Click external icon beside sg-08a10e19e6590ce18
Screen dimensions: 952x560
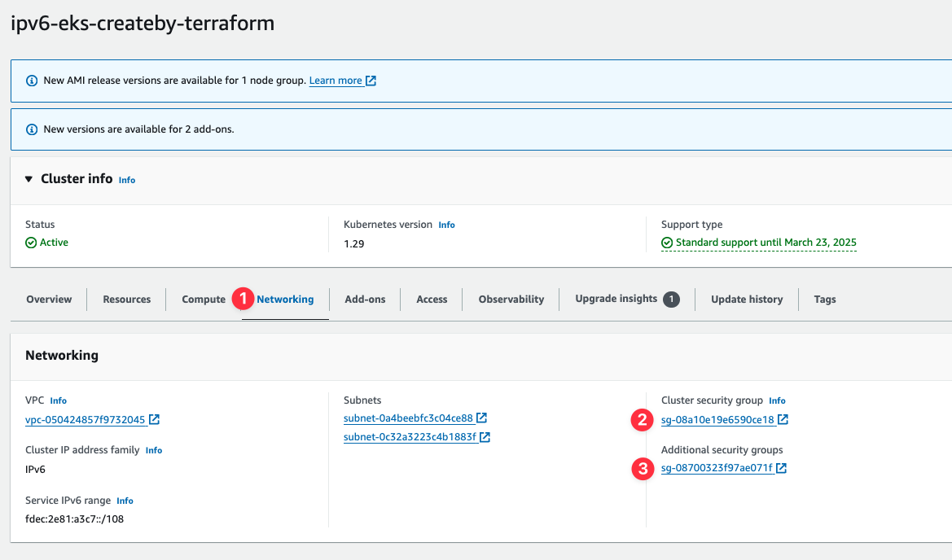783,419
